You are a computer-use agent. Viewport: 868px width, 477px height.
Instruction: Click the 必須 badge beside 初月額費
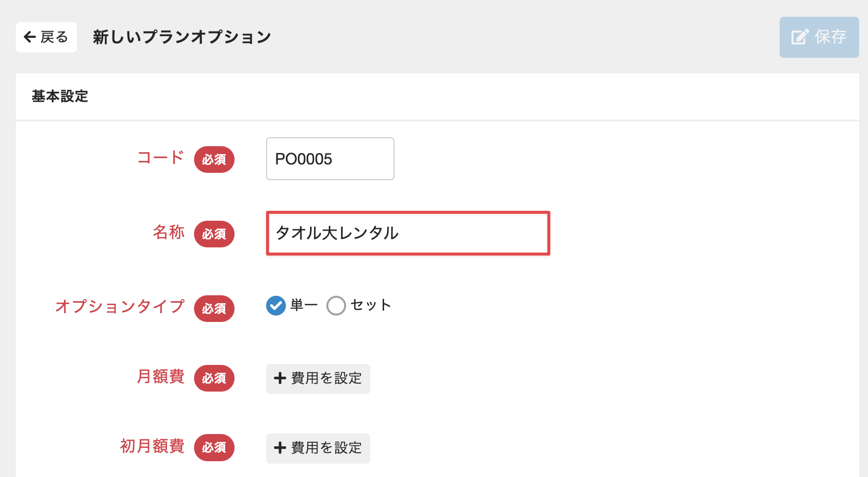(214, 447)
